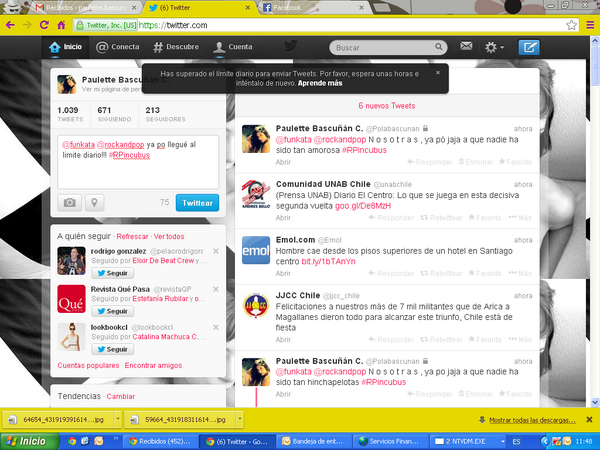Open the Servicios Finan... taskbar window

pos(390,441)
